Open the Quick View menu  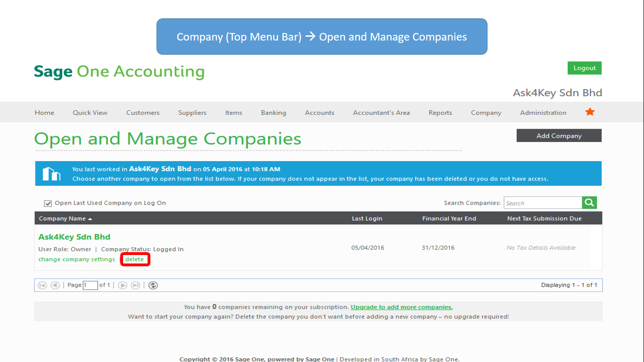[90, 113]
